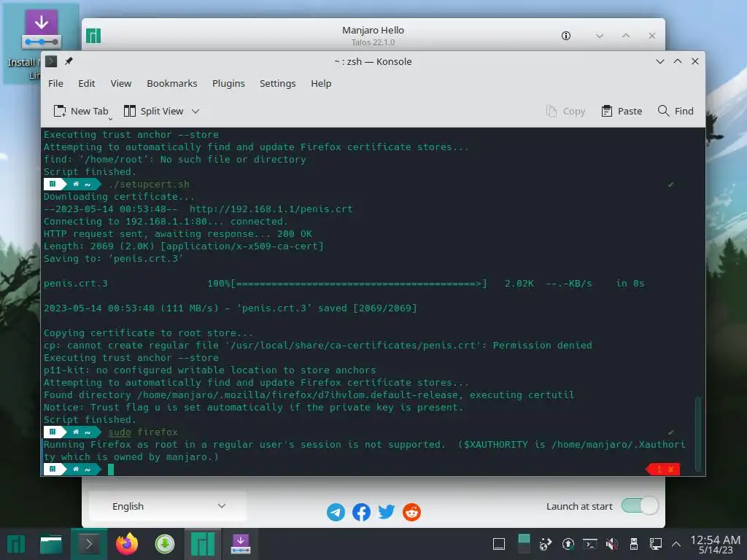Image resolution: width=747 pixels, height=560 pixels.
Task: Click the clock showing 12:54 AM
Action: tap(715, 544)
